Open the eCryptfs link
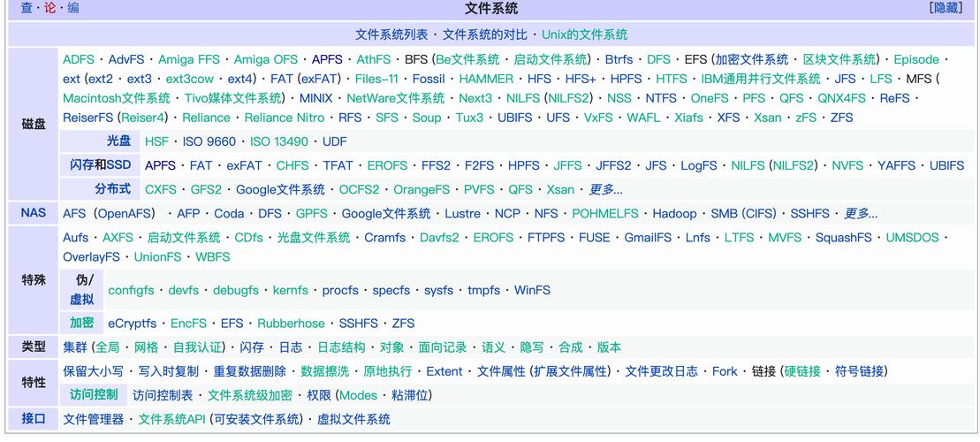 click(133, 324)
